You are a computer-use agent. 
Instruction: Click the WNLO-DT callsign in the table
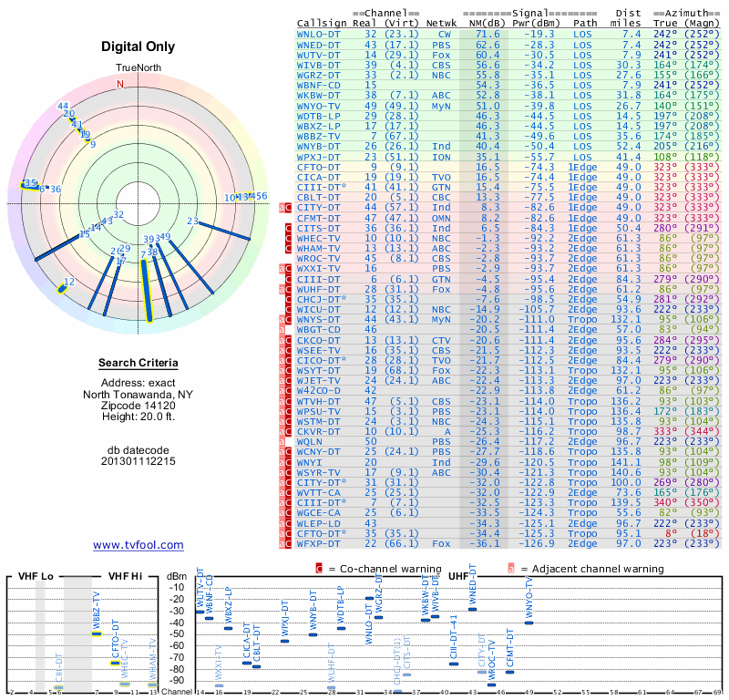(318, 35)
